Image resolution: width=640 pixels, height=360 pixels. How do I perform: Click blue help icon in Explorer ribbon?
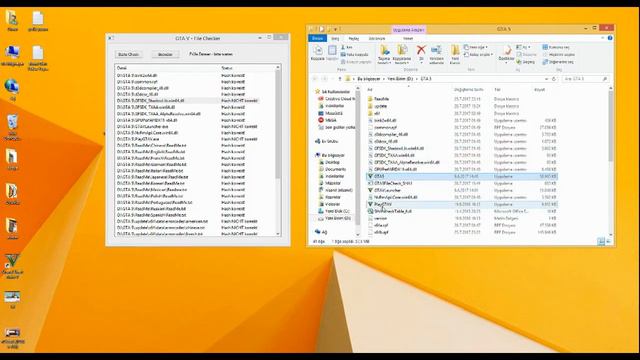610,38
